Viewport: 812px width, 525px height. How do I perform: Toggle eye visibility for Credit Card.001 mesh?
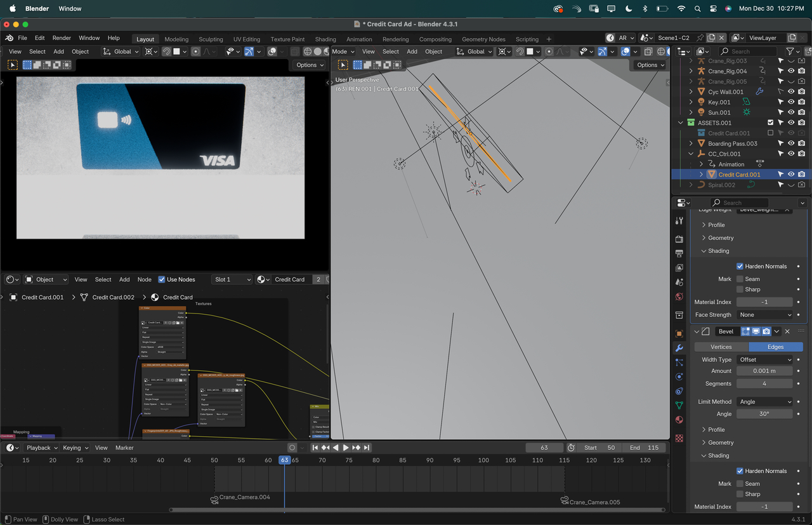pyautogui.click(x=791, y=174)
